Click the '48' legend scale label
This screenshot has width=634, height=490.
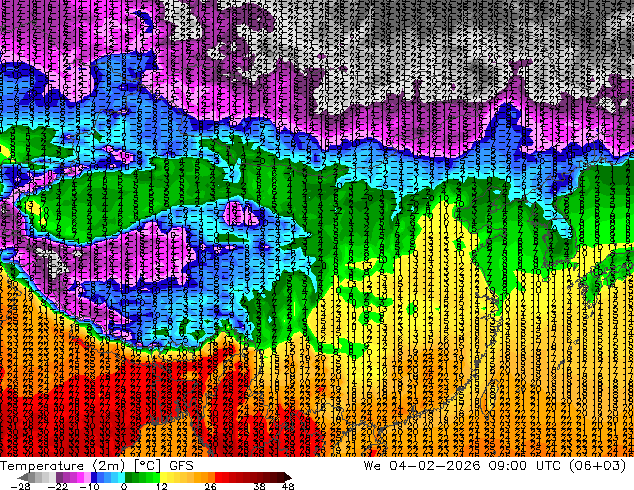[288, 486]
